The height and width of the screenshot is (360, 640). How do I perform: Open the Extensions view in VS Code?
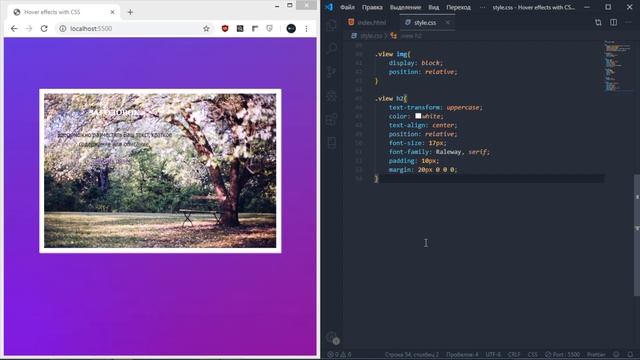coord(331,119)
